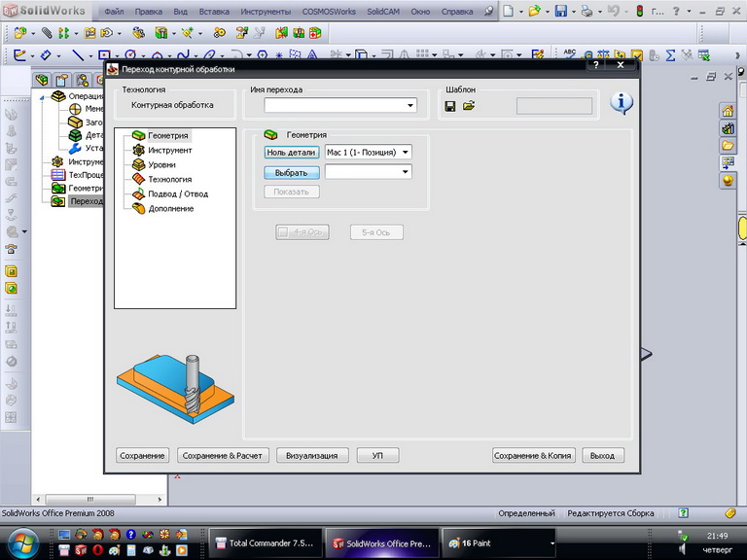Image resolution: width=747 pixels, height=560 pixels.
Task: Click the Rebuild traffic light icon
Action: click(640, 11)
